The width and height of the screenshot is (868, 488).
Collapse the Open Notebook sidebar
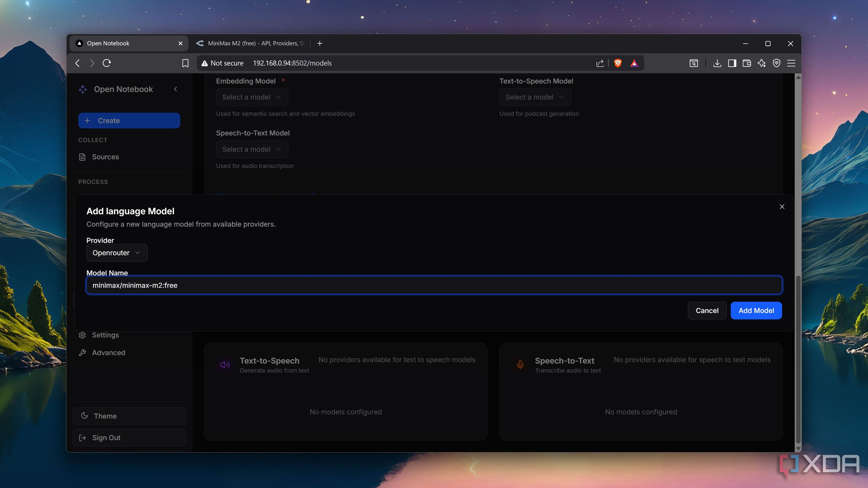tap(176, 89)
